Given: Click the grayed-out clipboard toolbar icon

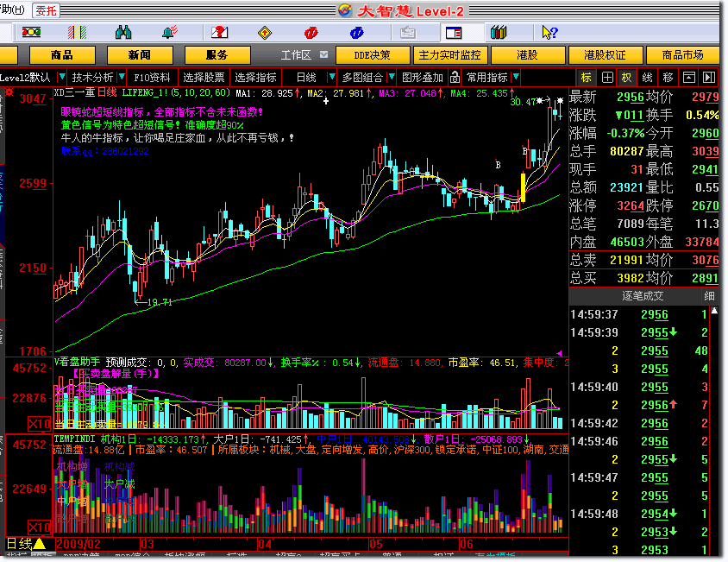Looking at the screenshot, I should pos(408,33).
